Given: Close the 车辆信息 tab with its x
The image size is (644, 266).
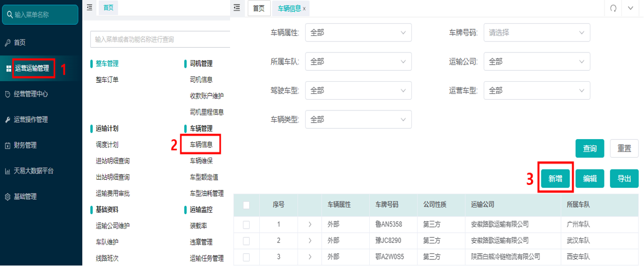Looking at the screenshot, I should (x=305, y=9).
